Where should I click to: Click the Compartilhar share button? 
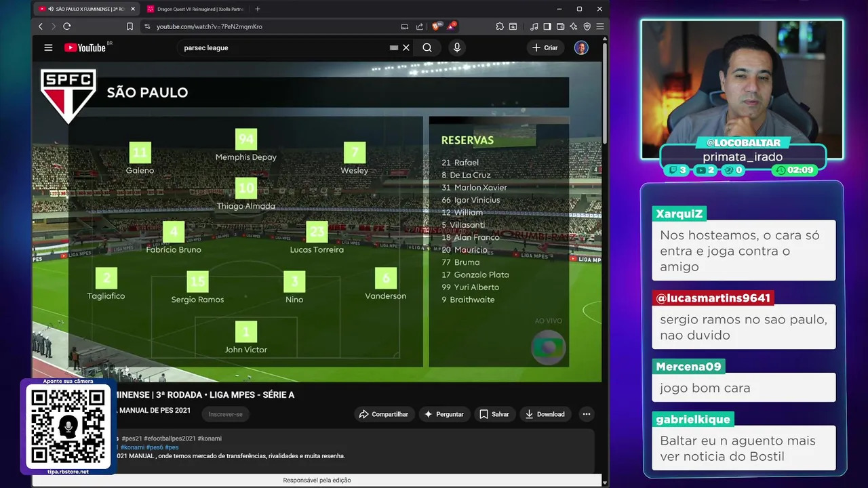(384, 414)
